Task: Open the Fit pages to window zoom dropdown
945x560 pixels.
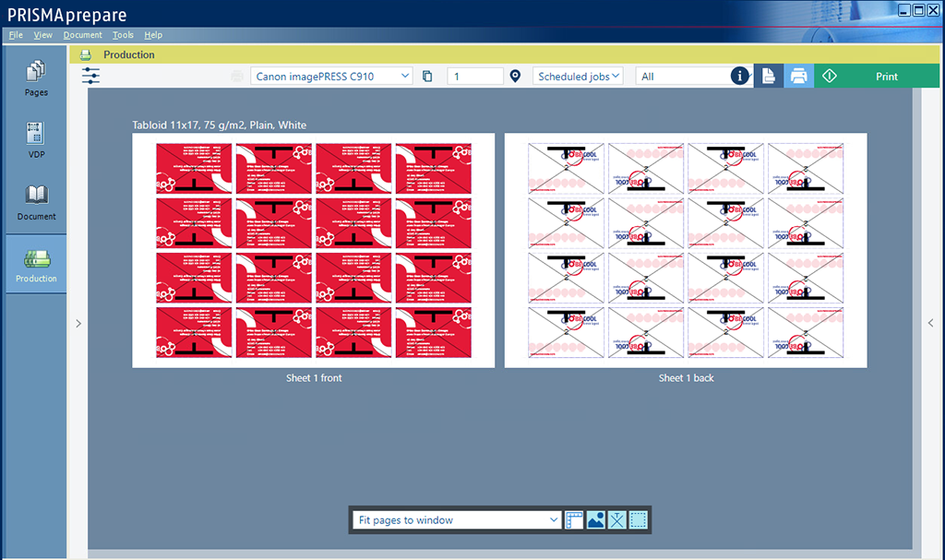Action: [457, 520]
